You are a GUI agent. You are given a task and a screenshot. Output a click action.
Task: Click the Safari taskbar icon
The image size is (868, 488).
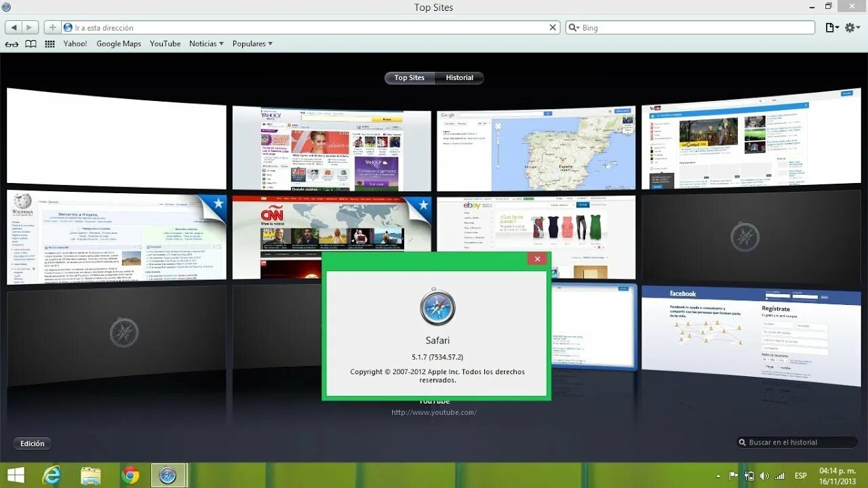[x=167, y=475]
